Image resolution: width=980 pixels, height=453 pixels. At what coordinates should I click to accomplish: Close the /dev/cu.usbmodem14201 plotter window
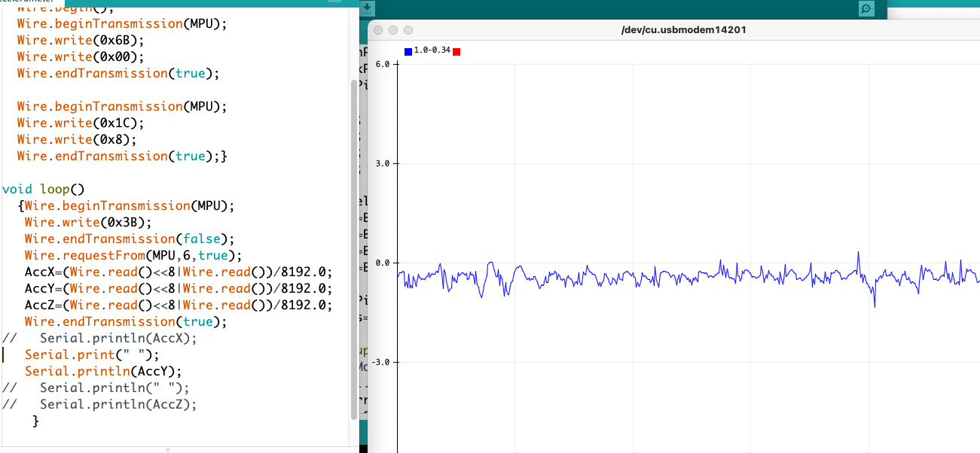pos(378,30)
